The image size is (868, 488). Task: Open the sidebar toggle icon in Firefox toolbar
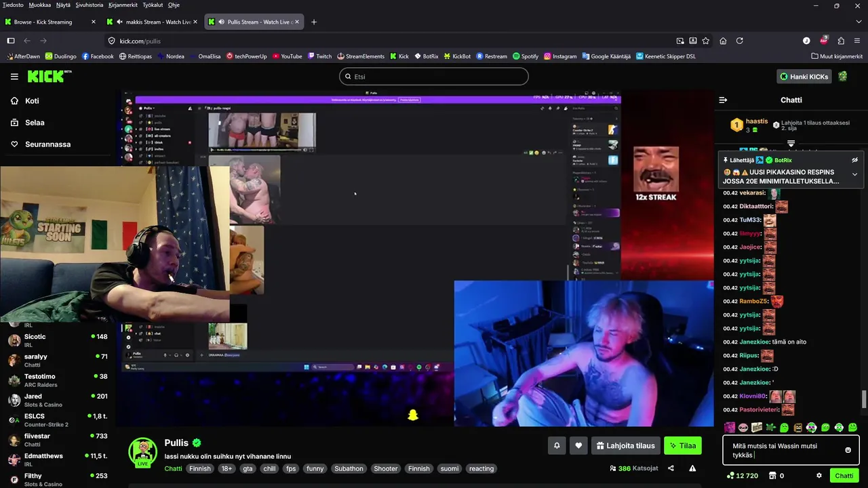(10, 41)
